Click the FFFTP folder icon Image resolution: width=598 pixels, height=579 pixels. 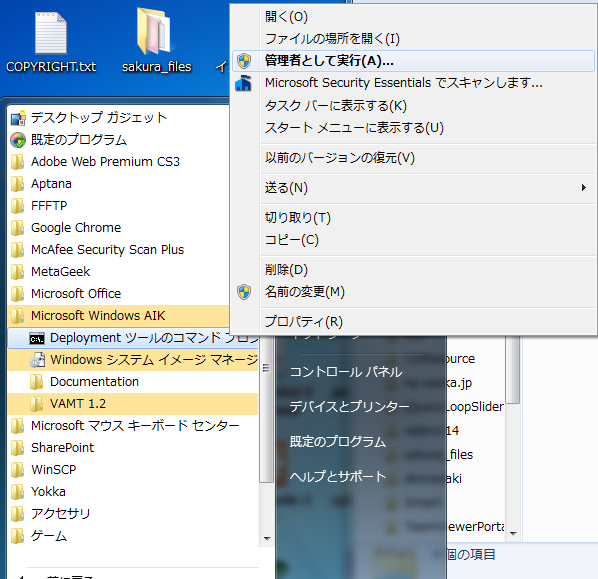18,206
